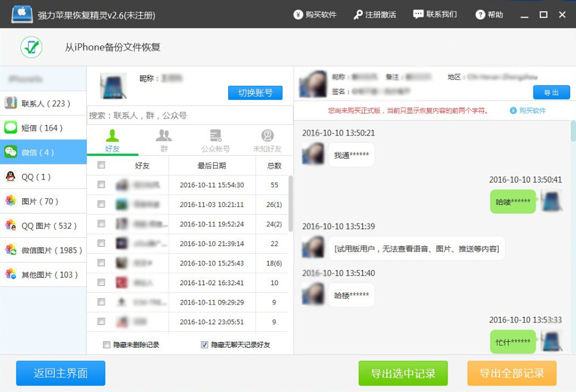
Task: Click the friend avatar in row with 55 messages
Action: pyautogui.click(x=122, y=185)
